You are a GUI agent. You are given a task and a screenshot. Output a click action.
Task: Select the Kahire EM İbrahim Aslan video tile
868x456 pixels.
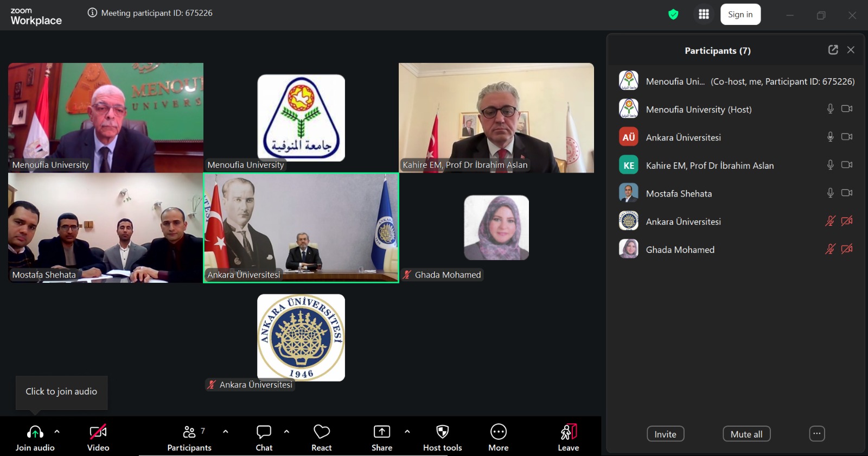tap(496, 117)
